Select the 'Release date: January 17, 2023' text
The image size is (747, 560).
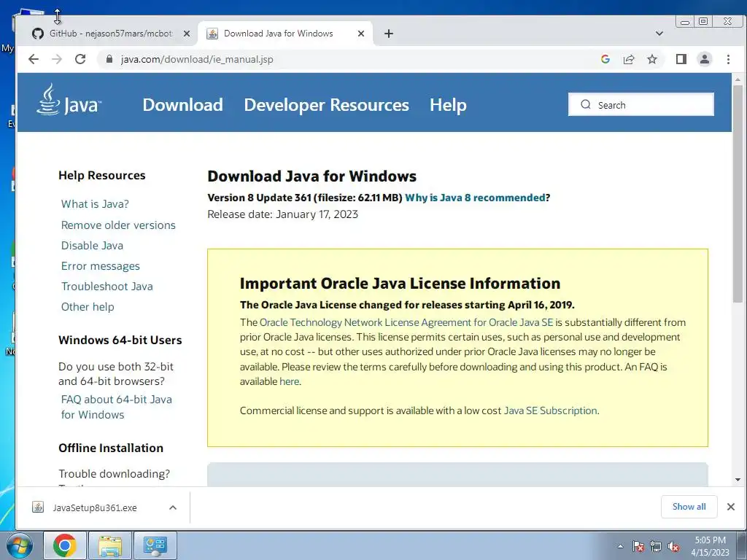282,214
